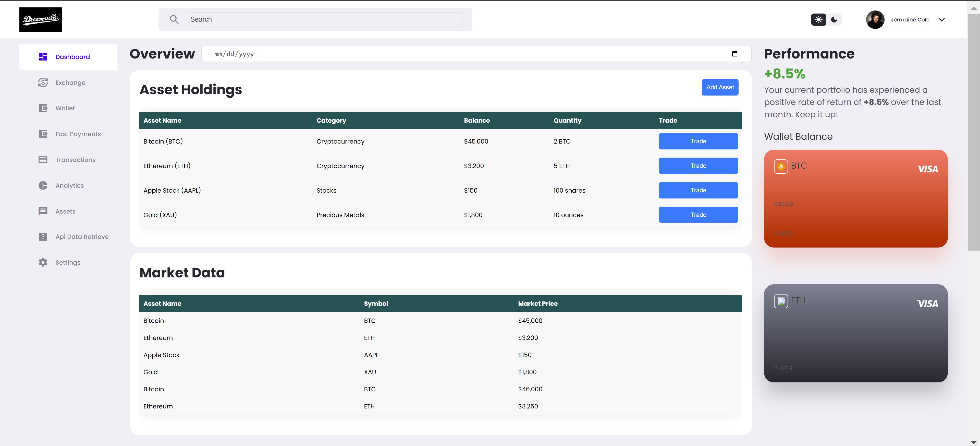Click Trade button for Gold (XAU)

point(698,215)
